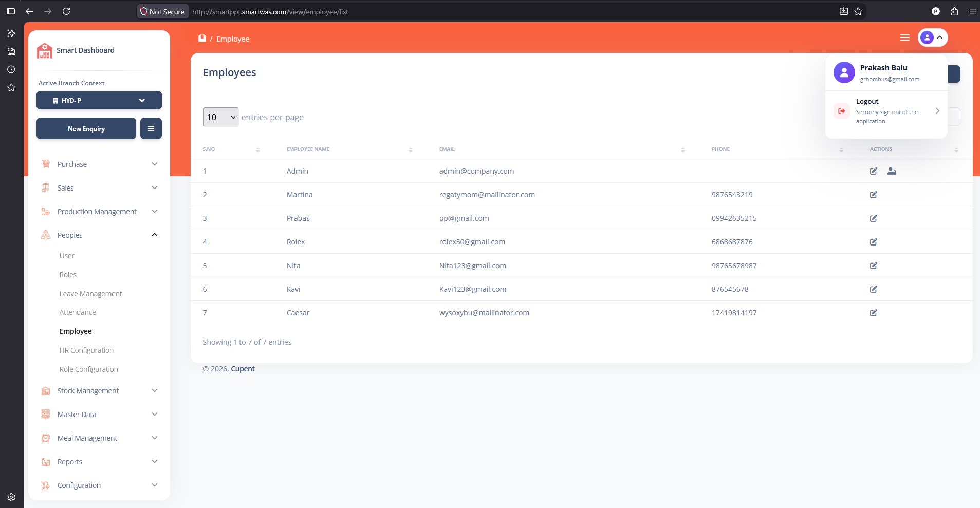Sort table by S.NO column
Screen dimensions: 980x508
point(231,149)
